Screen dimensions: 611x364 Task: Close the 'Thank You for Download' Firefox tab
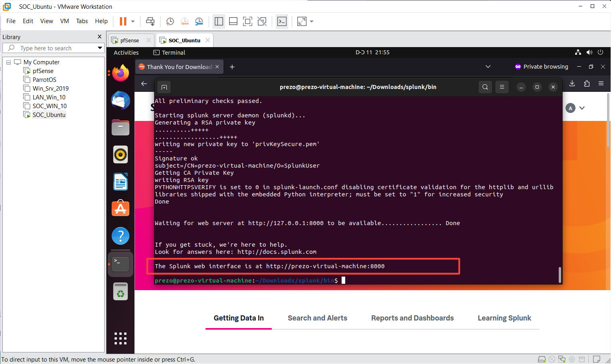click(217, 67)
